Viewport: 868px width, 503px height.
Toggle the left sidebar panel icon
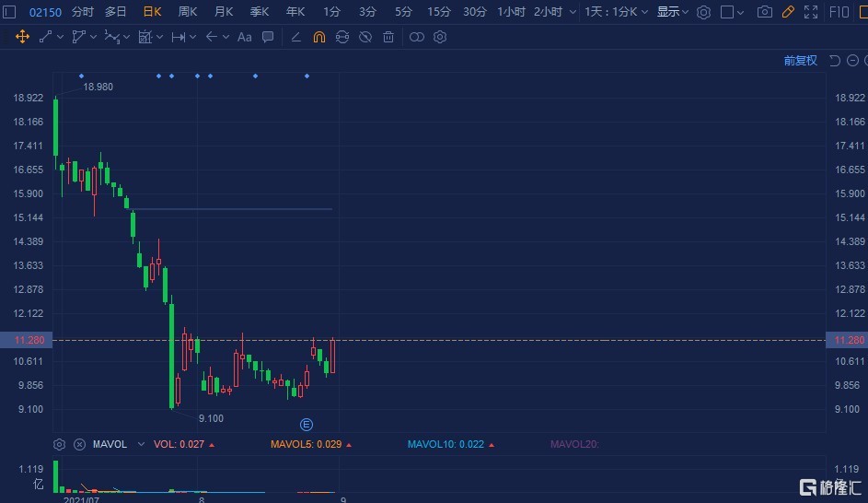(10, 12)
